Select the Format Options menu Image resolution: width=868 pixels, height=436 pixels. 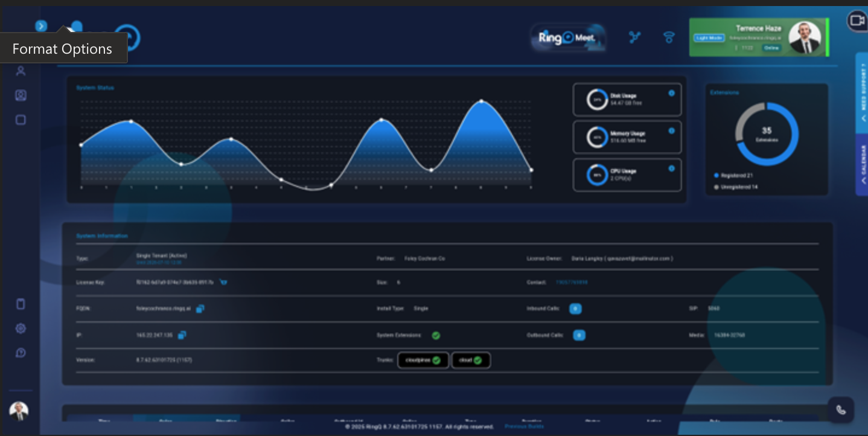click(x=62, y=48)
